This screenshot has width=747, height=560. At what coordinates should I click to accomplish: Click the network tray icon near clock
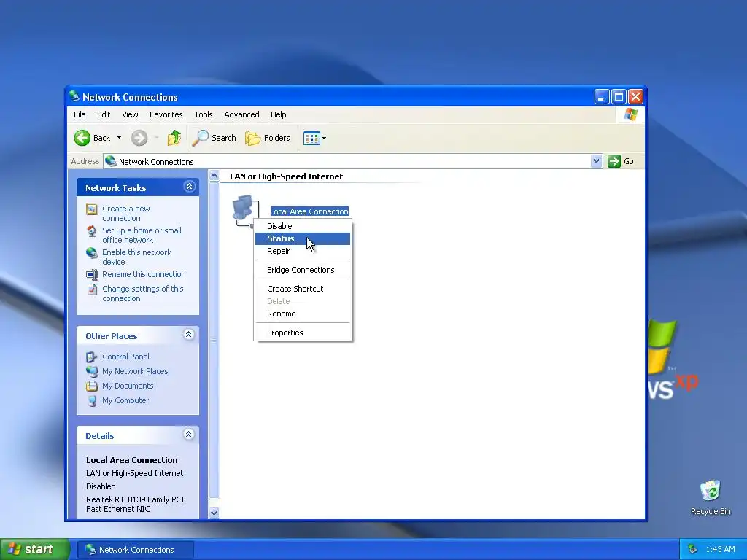click(x=692, y=550)
